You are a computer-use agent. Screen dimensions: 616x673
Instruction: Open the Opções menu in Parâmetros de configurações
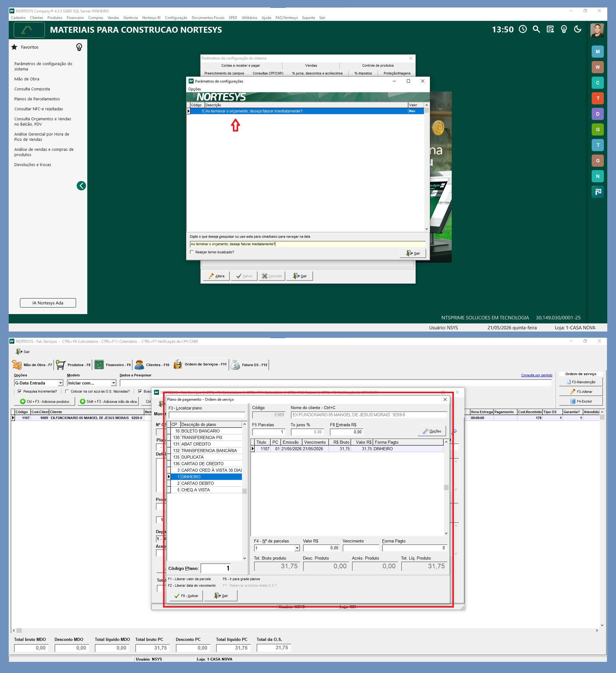click(x=195, y=89)
